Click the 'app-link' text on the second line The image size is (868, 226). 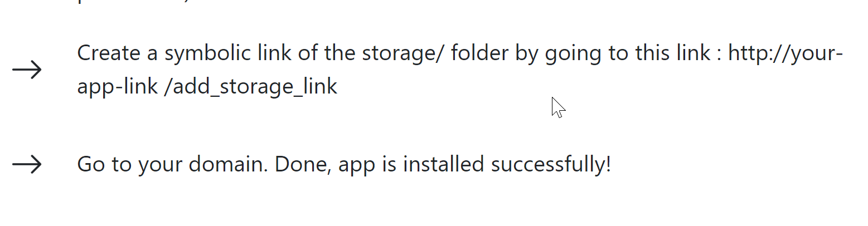pyautogui.click(x=118, y=87)
